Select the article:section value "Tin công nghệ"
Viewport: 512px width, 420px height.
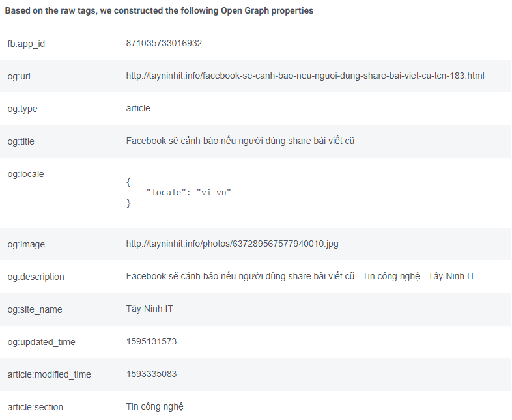[154, 407]
